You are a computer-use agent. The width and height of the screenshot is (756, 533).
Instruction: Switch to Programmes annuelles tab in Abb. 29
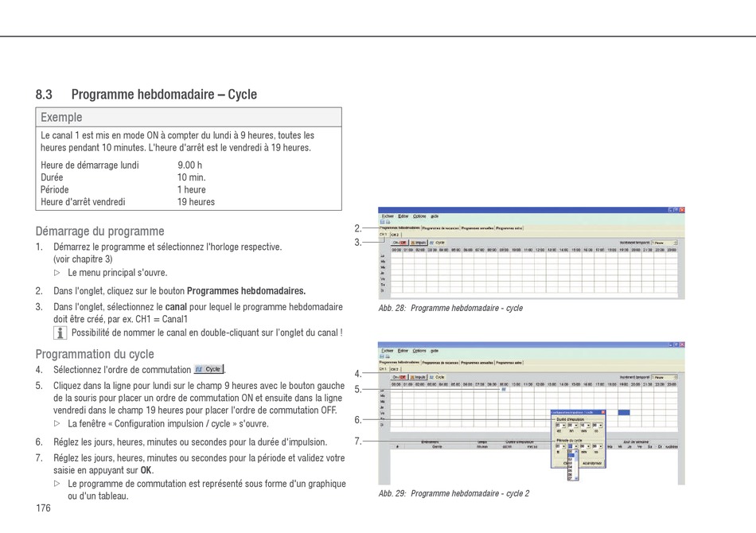point(477,363)
